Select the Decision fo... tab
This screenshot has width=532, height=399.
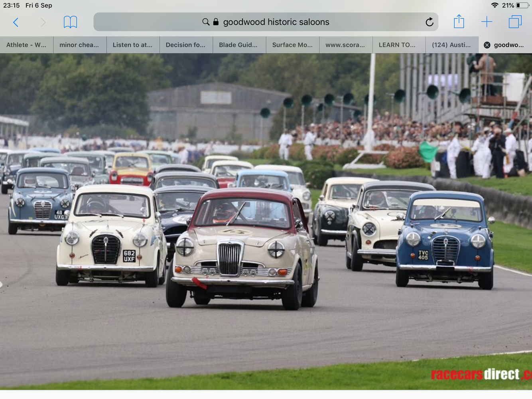[x=185, y=45]
